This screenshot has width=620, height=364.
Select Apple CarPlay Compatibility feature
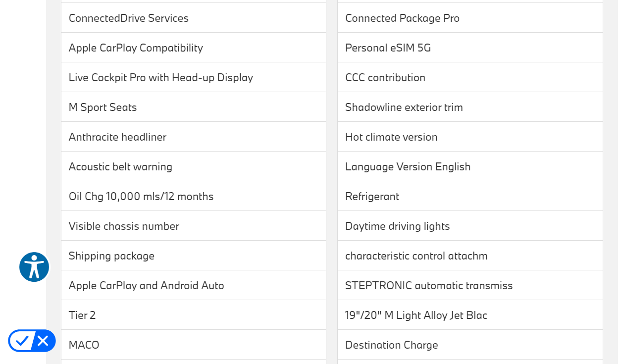[x=136, y=48]
